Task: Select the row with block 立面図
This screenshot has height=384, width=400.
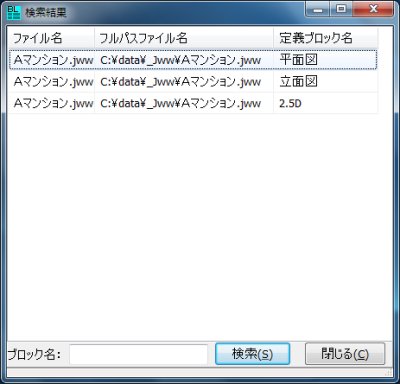Action: [x=193, y=82]
